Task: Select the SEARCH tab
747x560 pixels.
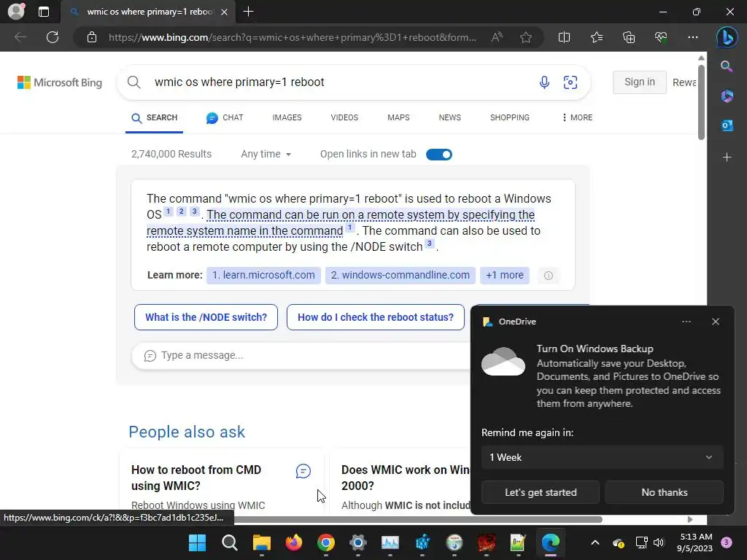Action: click(155, 117)
